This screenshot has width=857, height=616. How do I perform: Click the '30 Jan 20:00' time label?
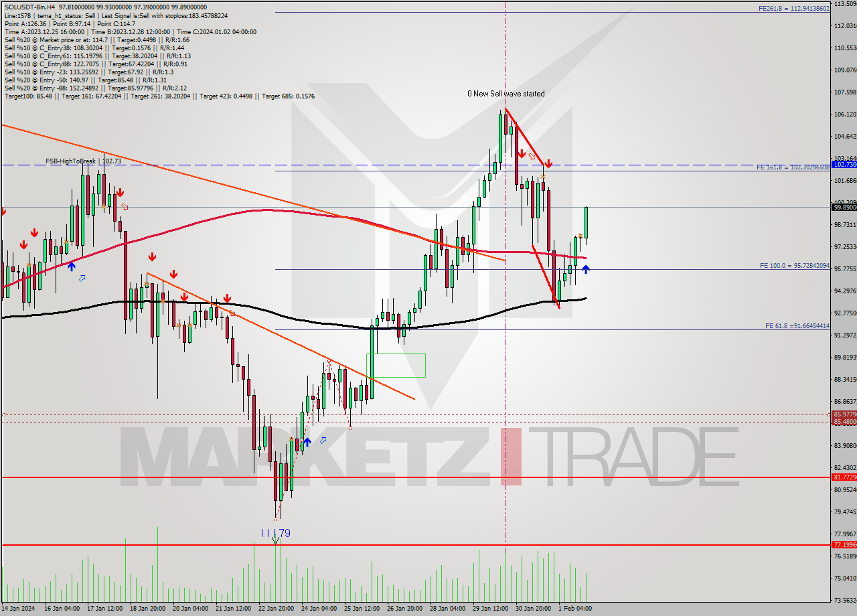click(x=534, y=609)
